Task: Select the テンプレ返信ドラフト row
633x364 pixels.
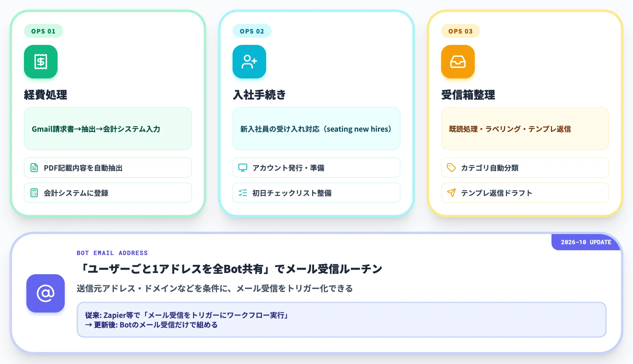Action: [525, 193]
